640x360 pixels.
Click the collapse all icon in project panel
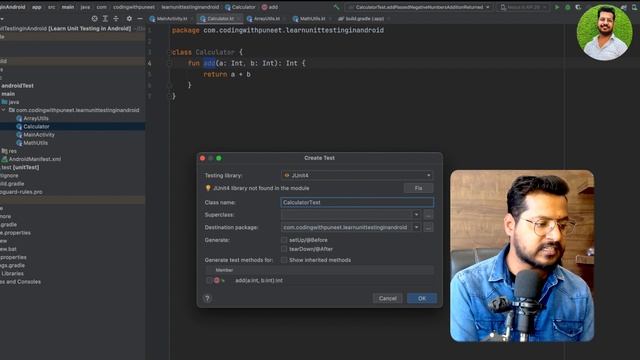point(116,19)
